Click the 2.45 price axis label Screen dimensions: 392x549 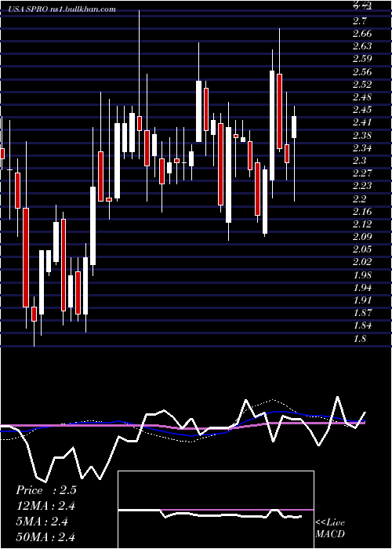coord(362,110)
